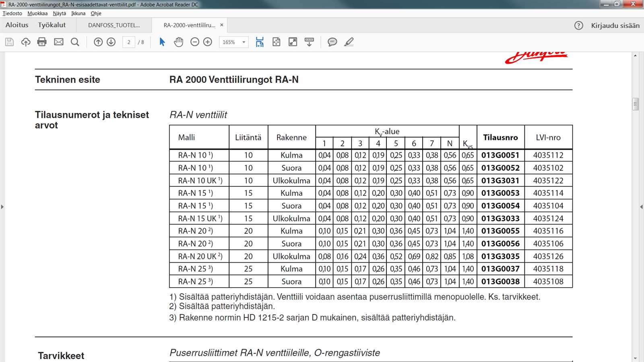Zoom out with minus icon
Screen dimensions: 644x362
[x=195, y=42]
